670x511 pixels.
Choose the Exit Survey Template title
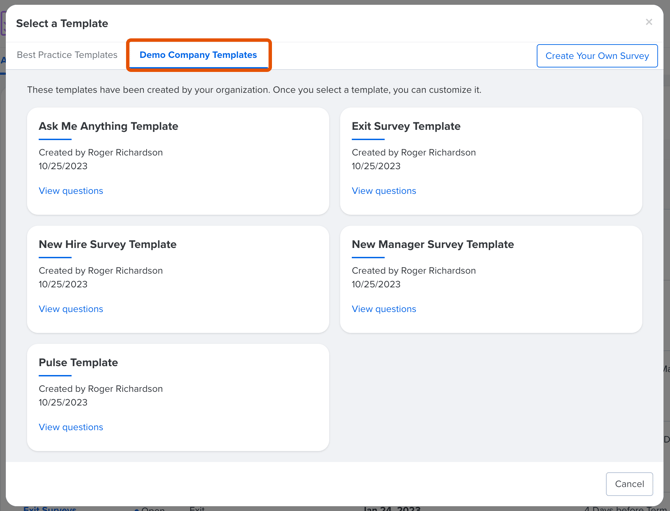406,127
